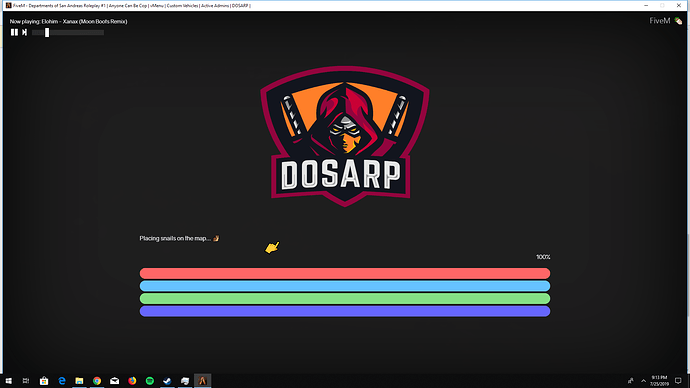
Task: Skip to the next loading screen track
Action: [25, 32]
